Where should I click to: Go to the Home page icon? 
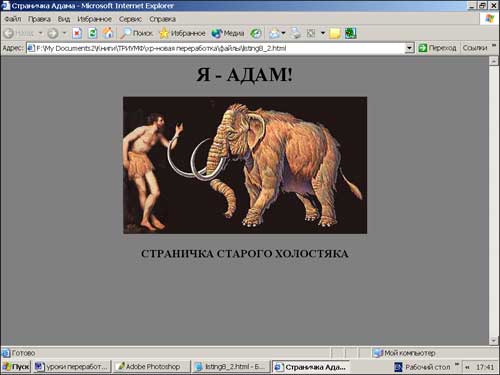[108, 33]
